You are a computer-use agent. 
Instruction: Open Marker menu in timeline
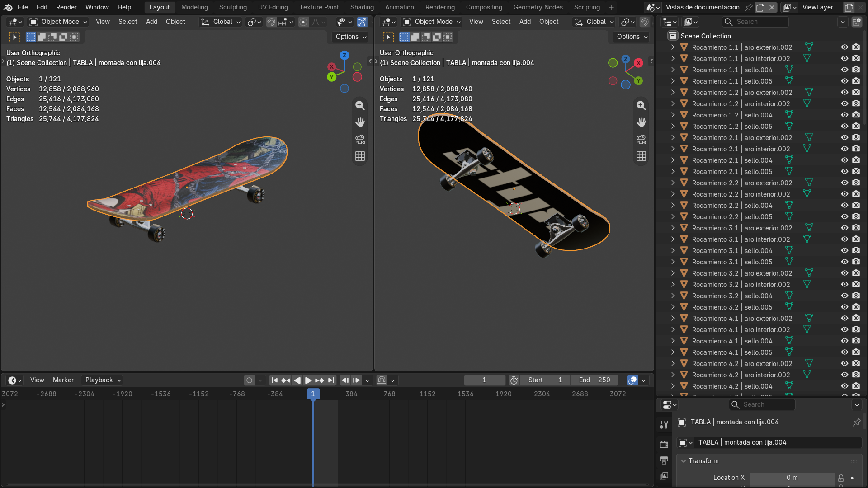(63, 380)
